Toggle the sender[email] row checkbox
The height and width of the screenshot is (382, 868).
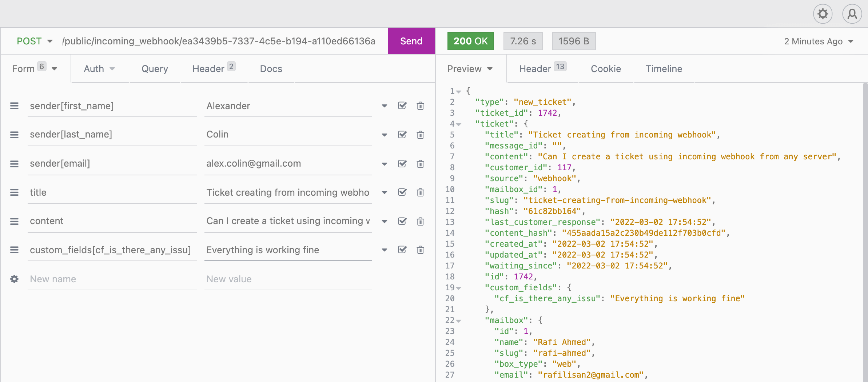point(402,163)
